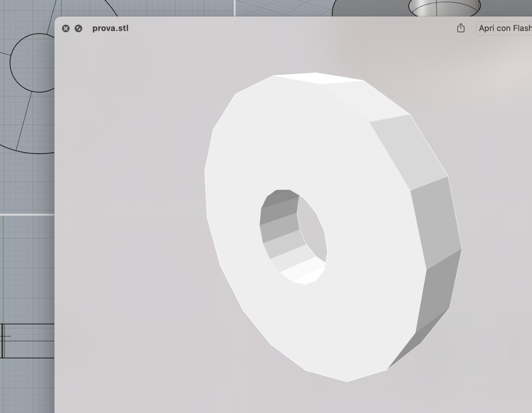This screenshot has height=413, width=532.
Task: Click the empty preview background left of the model
Action: 131,213
